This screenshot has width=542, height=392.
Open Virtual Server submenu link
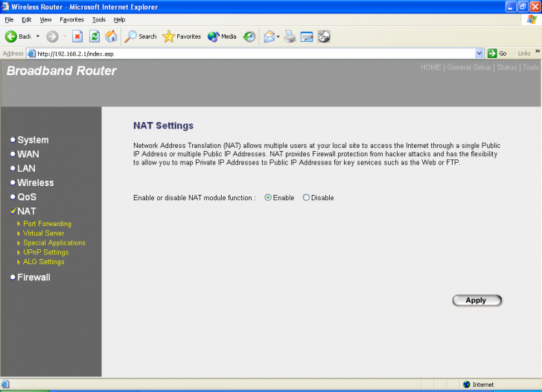[43, 233]
